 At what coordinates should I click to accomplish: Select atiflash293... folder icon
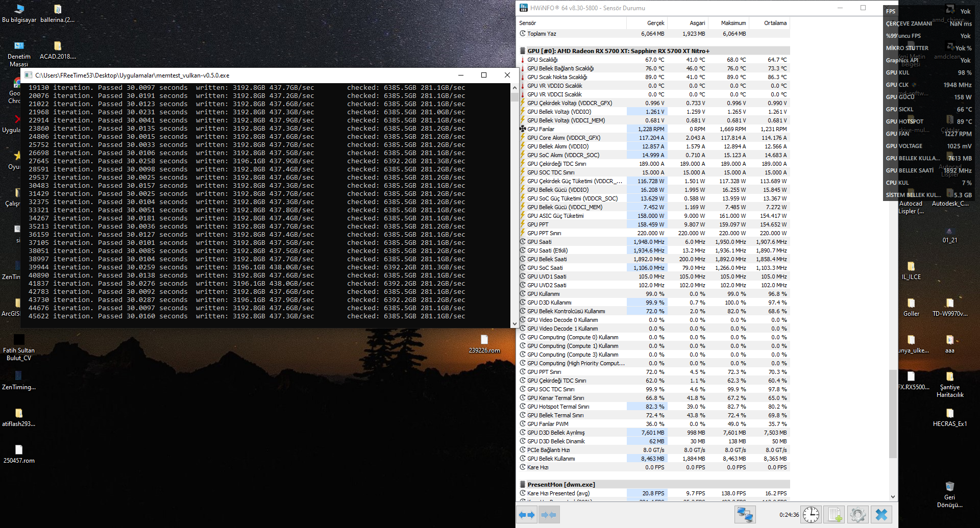[19, 418]
